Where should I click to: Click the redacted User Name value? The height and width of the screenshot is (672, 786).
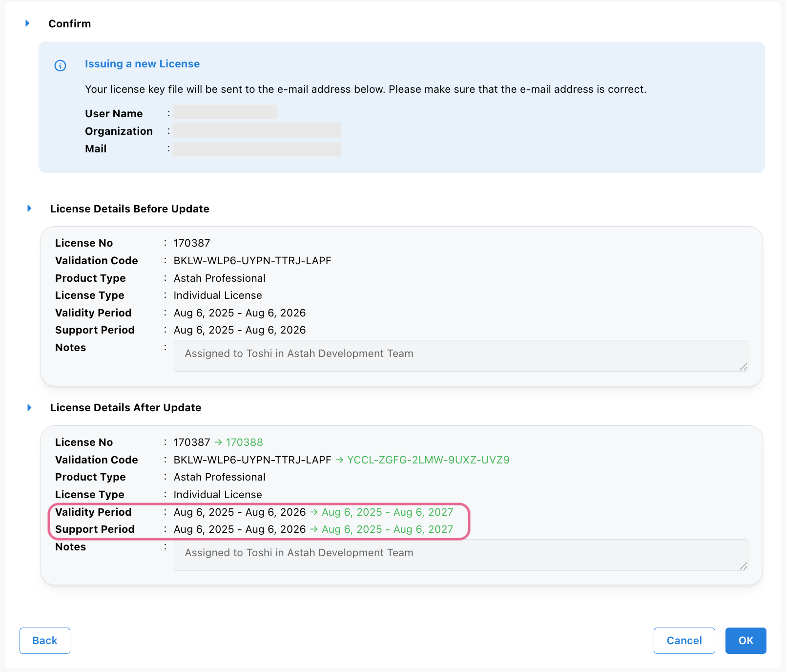tap(225, 112)
